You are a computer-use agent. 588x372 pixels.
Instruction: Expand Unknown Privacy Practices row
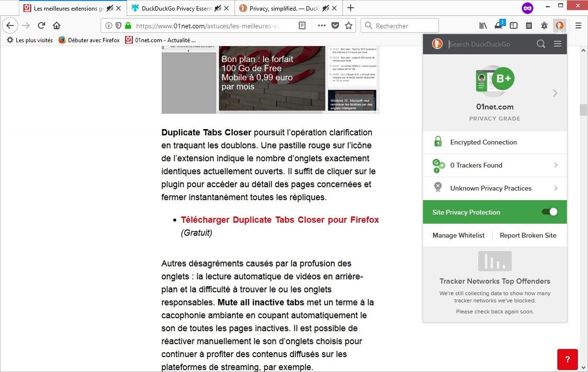[495, 188]
